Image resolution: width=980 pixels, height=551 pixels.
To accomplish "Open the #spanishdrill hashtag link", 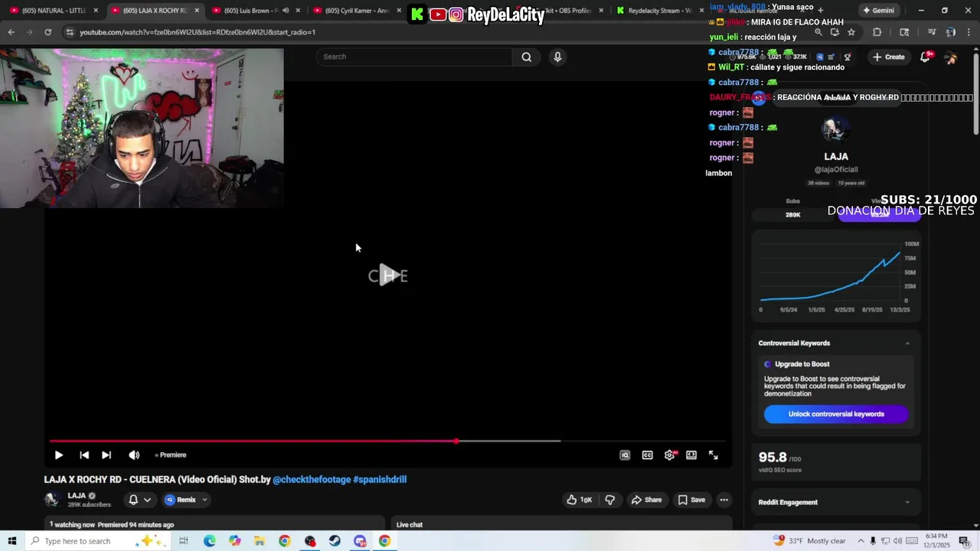I will 380,479.
